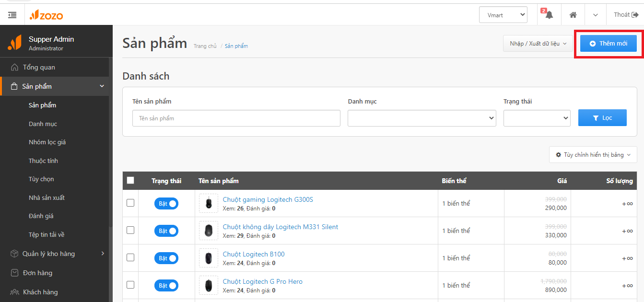Open the top bar chevron dropdown menu

click(x=595, y=15)
